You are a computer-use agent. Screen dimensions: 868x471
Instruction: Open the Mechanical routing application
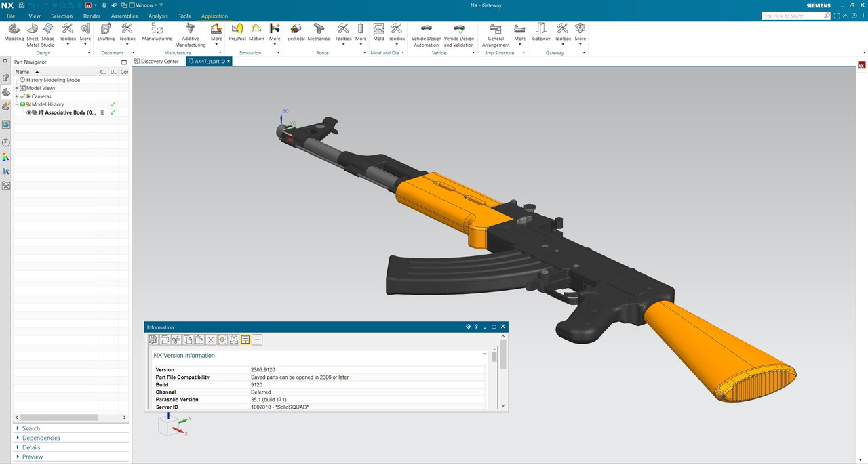pyautogui.click(x=319, y=32)
